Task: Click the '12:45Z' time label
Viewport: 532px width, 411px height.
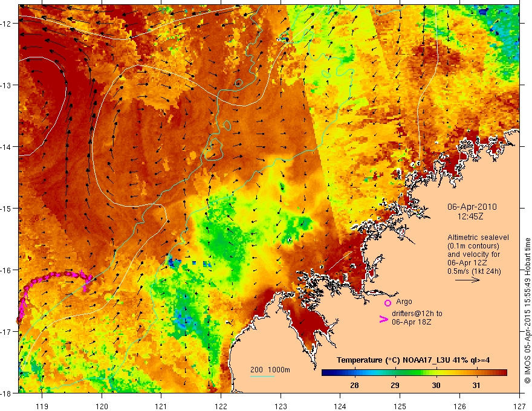Action: point(470,216)
